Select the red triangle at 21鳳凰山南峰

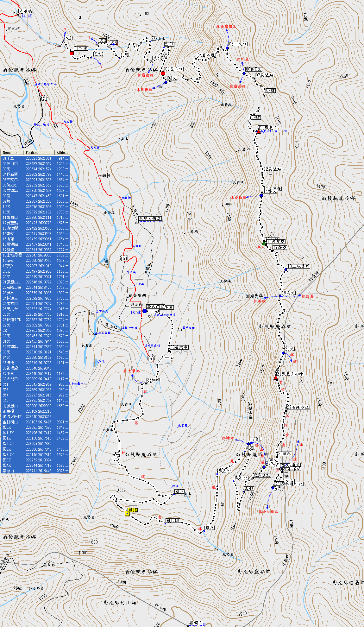(x=276, y=378)
